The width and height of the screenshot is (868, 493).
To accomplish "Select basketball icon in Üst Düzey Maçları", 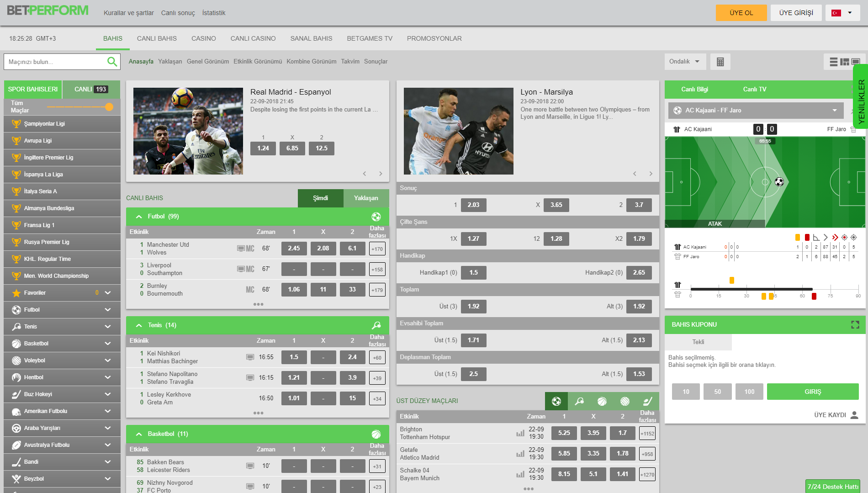I will [x=602, y=401].
